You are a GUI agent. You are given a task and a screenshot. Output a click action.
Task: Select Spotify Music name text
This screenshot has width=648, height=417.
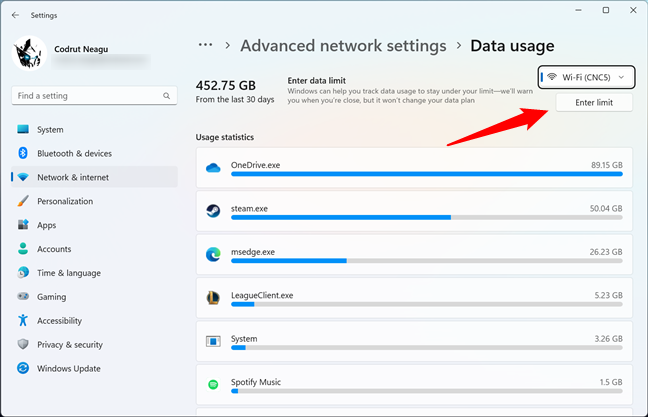pos(256,382)
